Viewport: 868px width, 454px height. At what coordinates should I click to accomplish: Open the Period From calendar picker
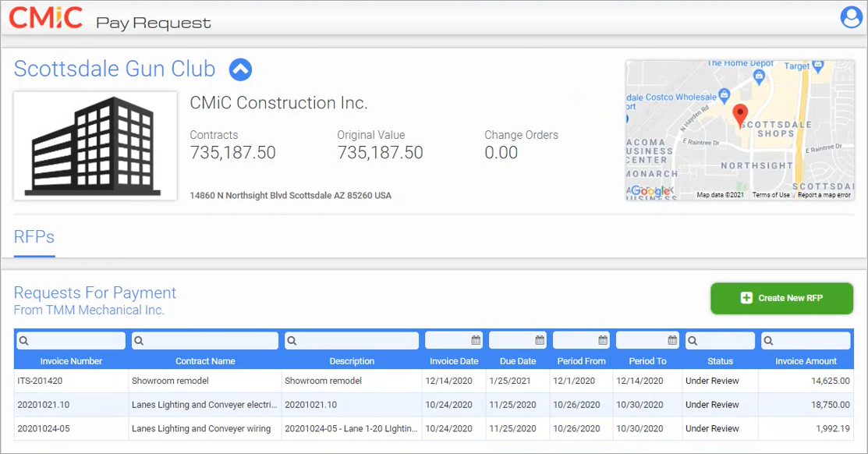click(603, 341)
